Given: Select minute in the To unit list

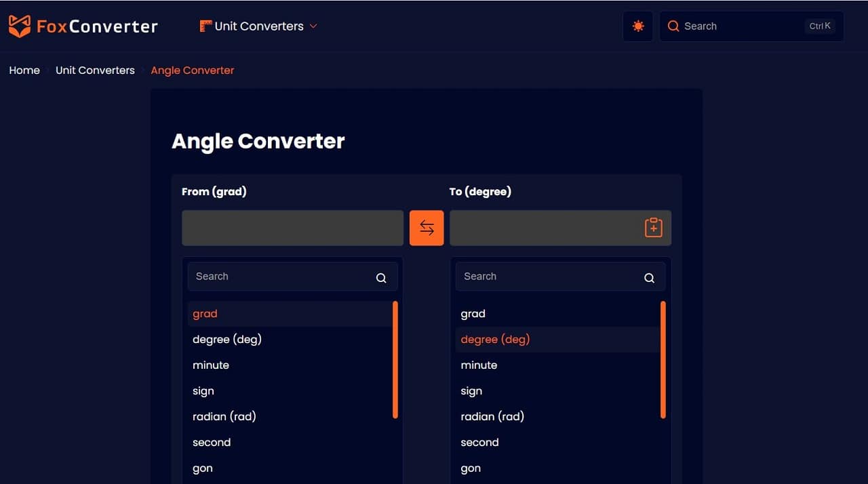Looking at the screenshot, I should [x=479, y=365].
